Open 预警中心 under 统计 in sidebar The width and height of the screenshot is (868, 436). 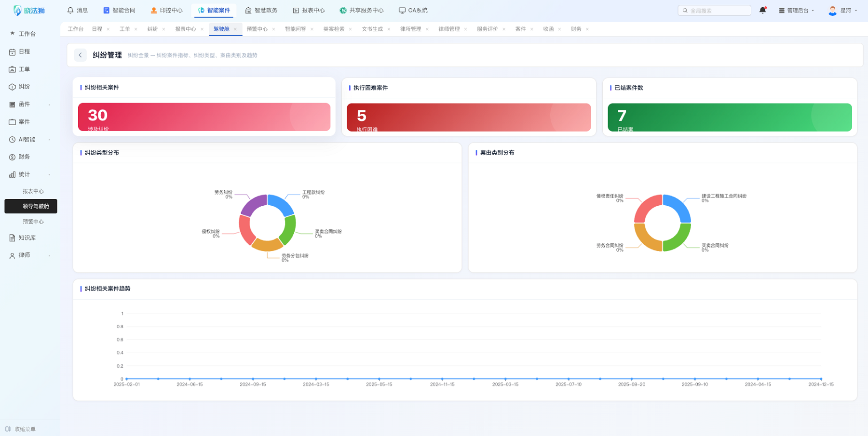click(33, 222)
